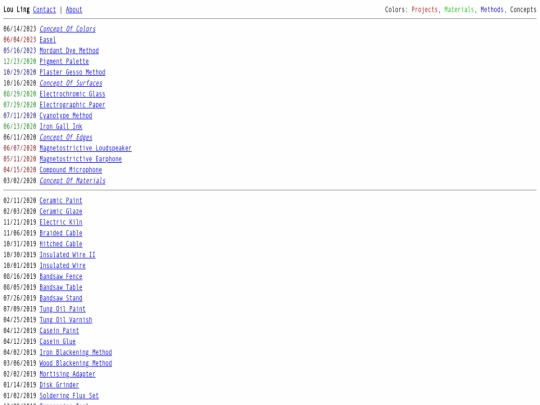Click the red date 06/04/2023
540x405 pixels.
pyautogui.click(x=20, y=40)
